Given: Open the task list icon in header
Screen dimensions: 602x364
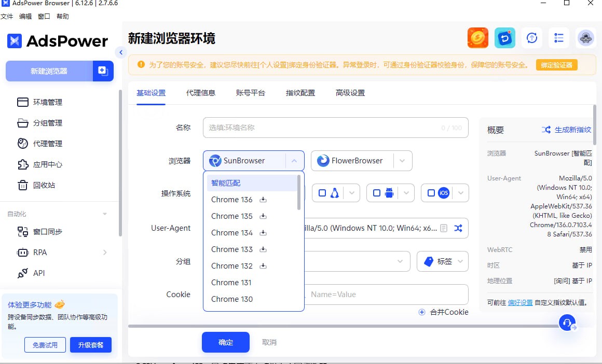Looking at the screenshot, I should (558, 37).
